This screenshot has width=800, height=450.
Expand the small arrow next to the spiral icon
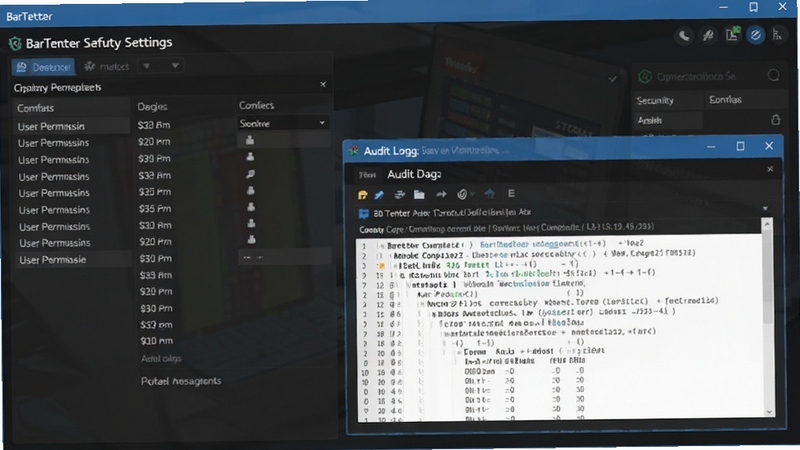(473, 194)
